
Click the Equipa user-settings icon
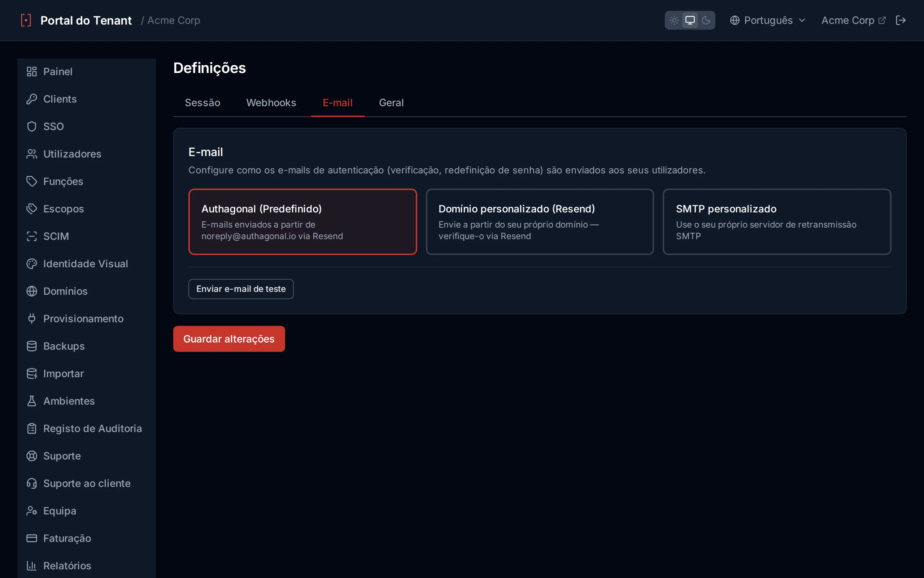pyautogui.click(x=32, y=511)
